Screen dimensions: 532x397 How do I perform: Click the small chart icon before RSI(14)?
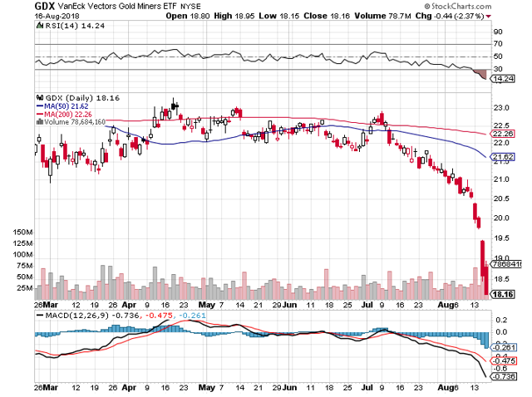[40, 26]
